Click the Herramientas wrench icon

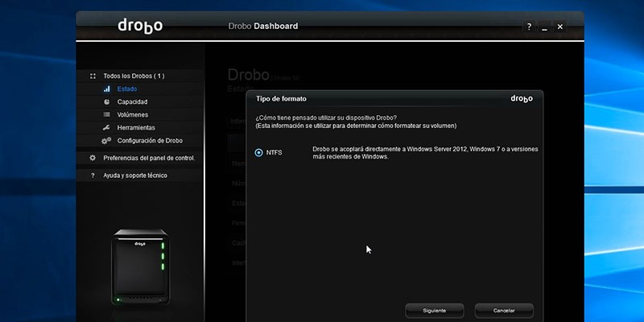click(107, 128)
